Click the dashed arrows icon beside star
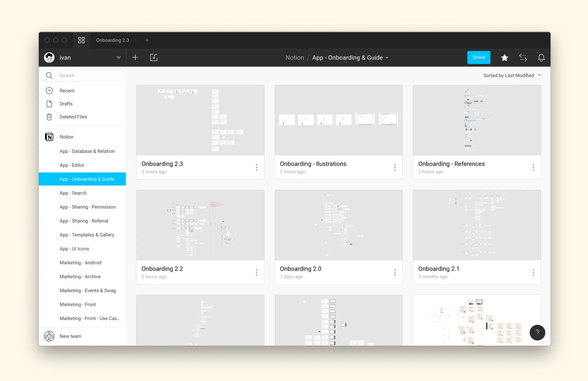This screenshot has height=381, width=588. coord(523,57)
